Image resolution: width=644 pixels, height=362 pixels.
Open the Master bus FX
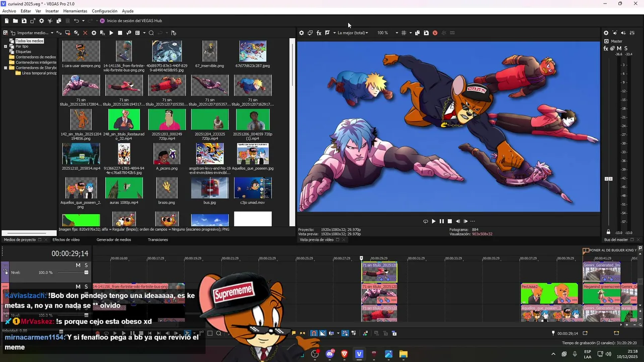click(606, 48)
